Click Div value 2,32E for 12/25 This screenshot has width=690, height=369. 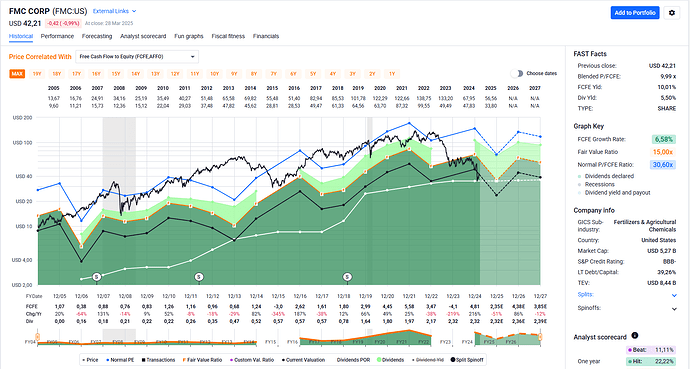click(x=497, y=322)
